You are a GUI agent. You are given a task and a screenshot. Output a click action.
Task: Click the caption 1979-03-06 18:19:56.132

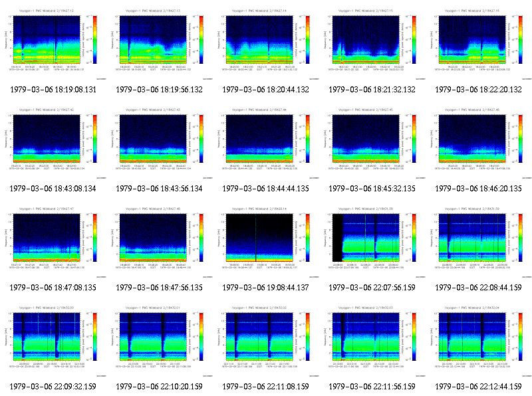tap(160, 90)
